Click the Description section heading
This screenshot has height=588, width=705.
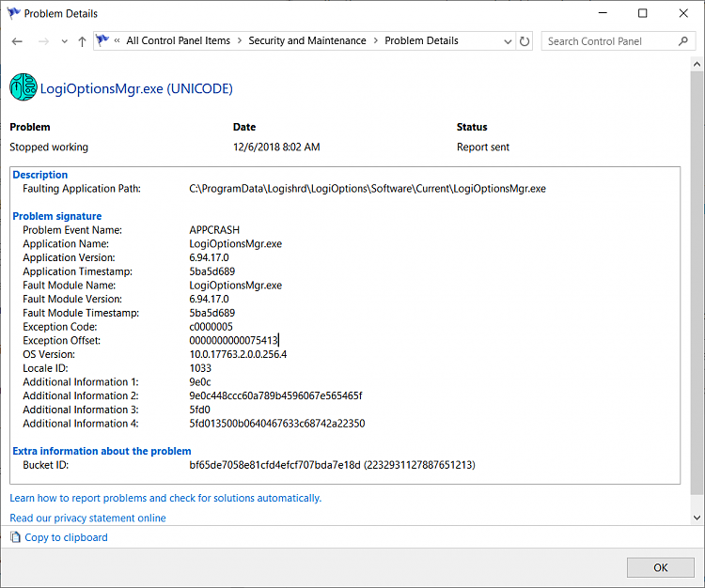click(40, 175)
